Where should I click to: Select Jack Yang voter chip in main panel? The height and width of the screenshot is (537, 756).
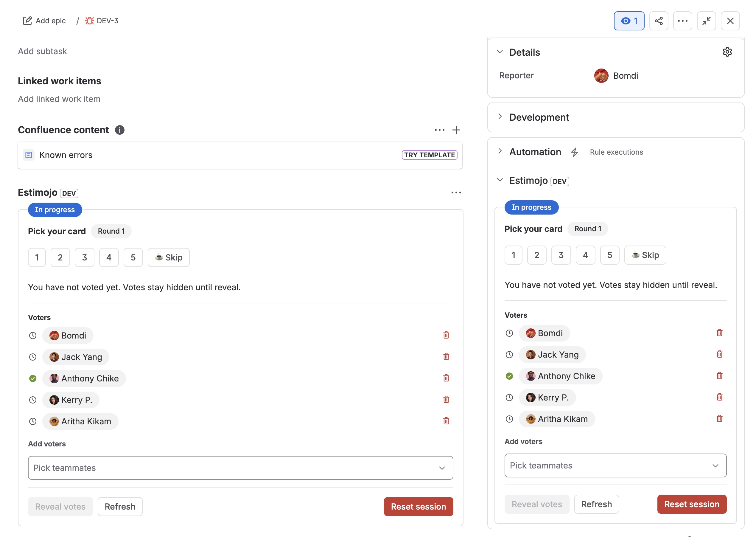point(76,357)
